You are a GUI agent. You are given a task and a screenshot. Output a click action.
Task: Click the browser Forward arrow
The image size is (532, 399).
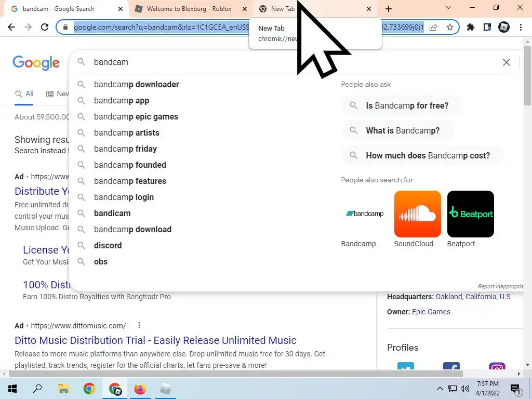click(28, 27)
